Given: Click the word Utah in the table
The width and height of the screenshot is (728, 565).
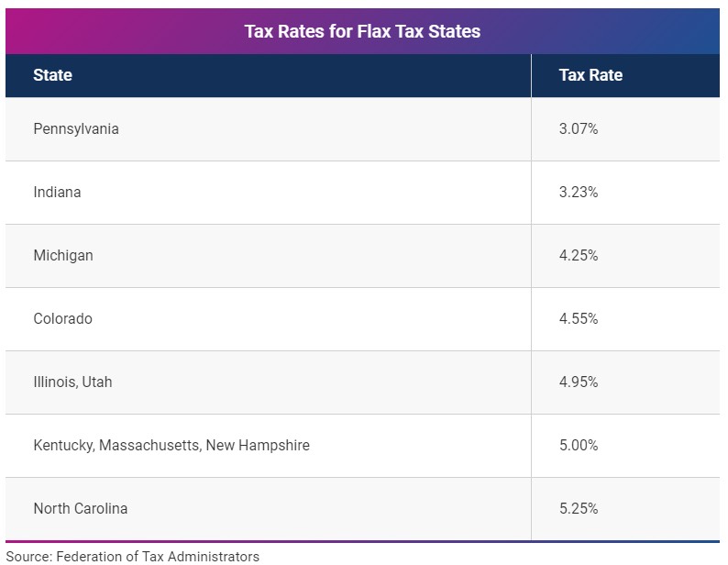Looking at the screenshot, I should tap(97, 382).
